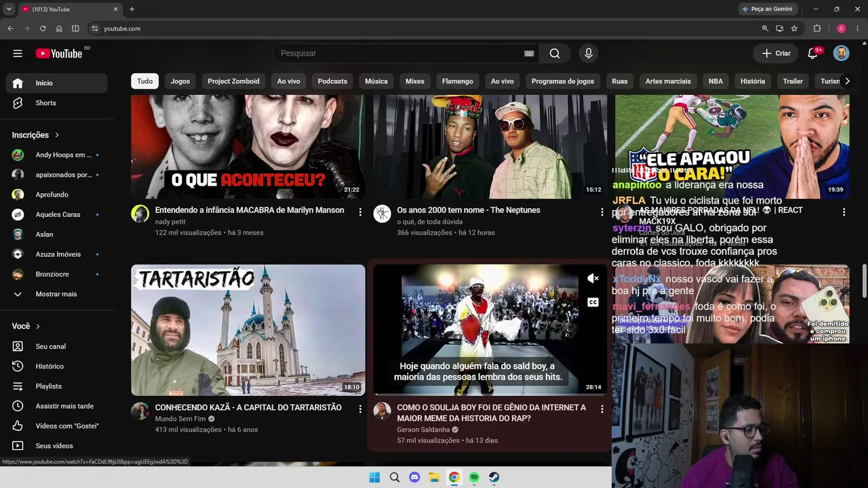Play the Tartaristão video thumbnail
868x488 pixels.
(248, 330)
